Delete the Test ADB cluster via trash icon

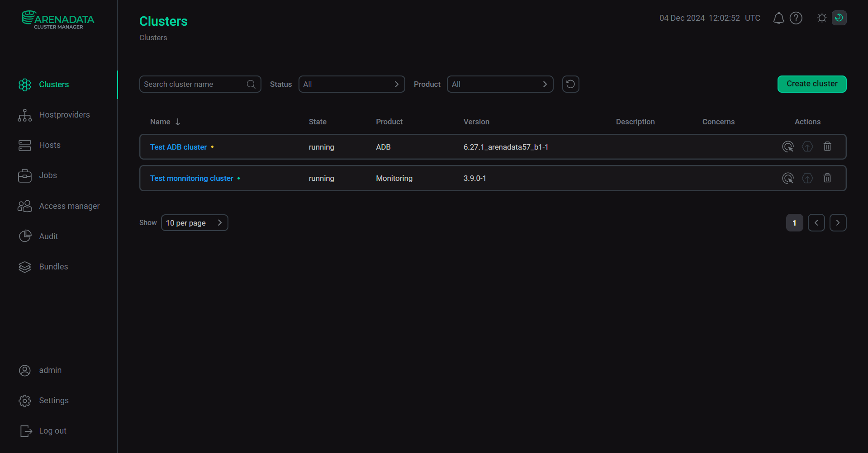point(827,147)
